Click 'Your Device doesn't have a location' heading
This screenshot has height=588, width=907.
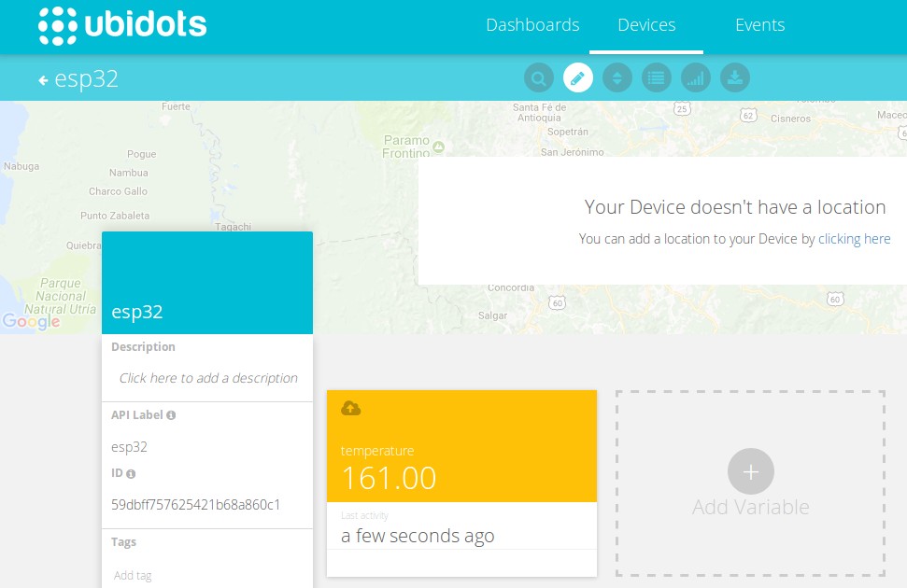pyautogui.click(x=734, y=207)
